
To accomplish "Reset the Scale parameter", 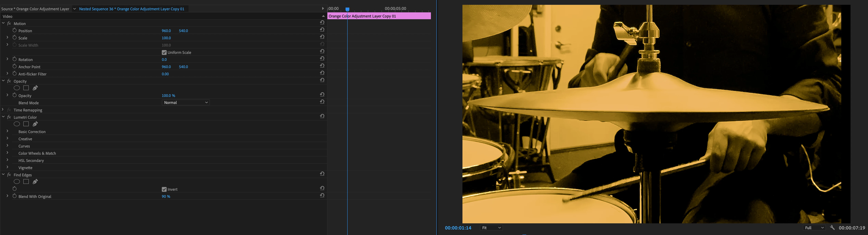I will [322, 37].
